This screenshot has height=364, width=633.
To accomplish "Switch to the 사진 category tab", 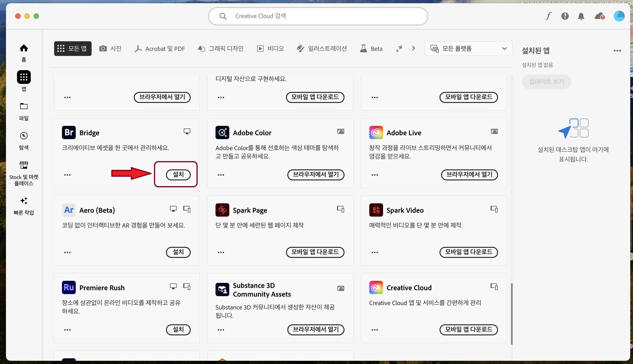I will (x=110, y=49).
